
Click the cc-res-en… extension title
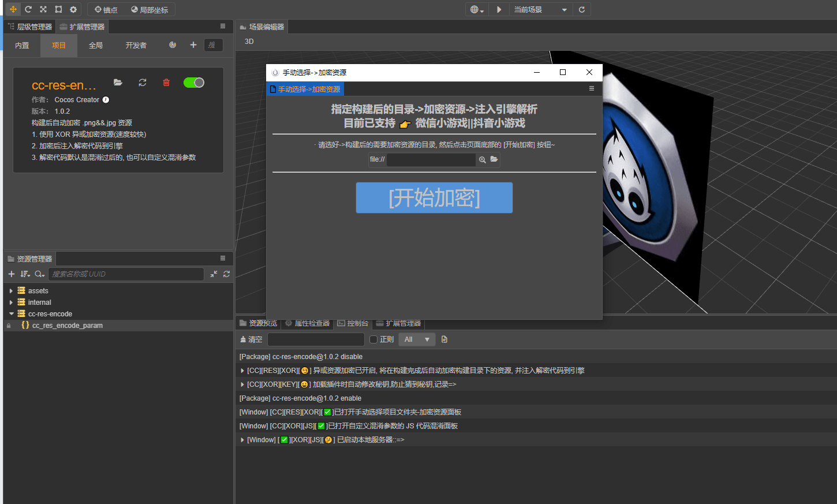coord(63,85)
